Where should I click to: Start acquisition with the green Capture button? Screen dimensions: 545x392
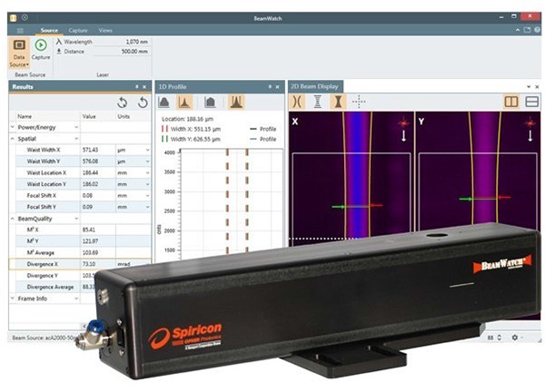point(41,50)
